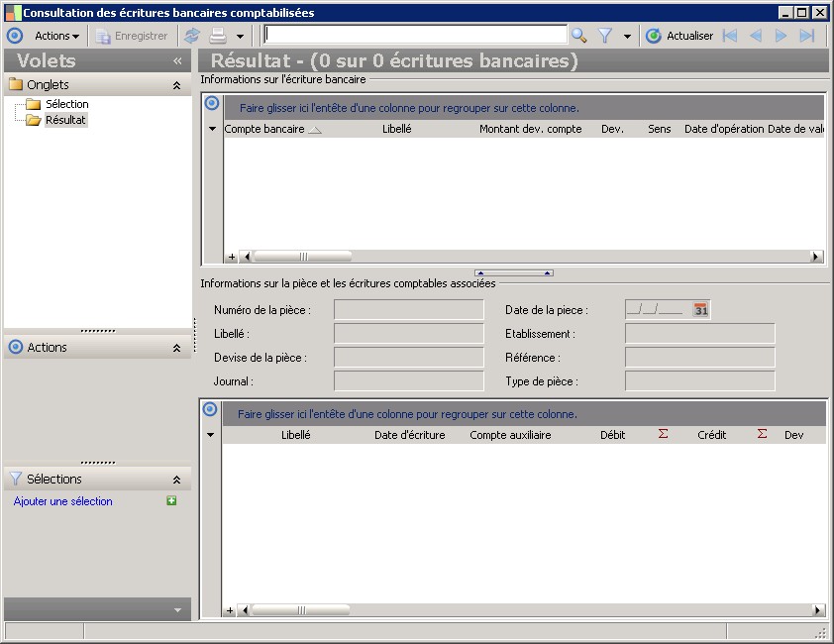Click left scroll arrow of accounting entries grid
834x644 pixels.
[245, 610]
